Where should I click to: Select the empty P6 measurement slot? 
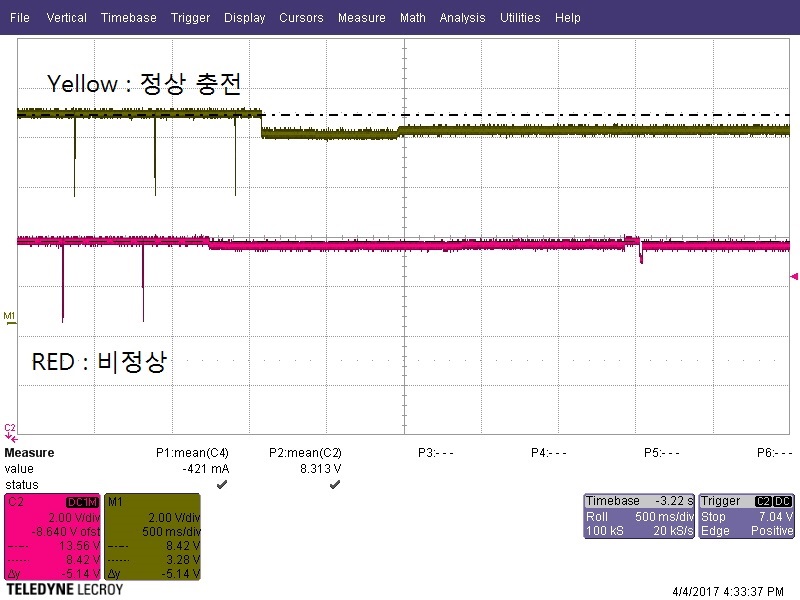click(774, 453)
